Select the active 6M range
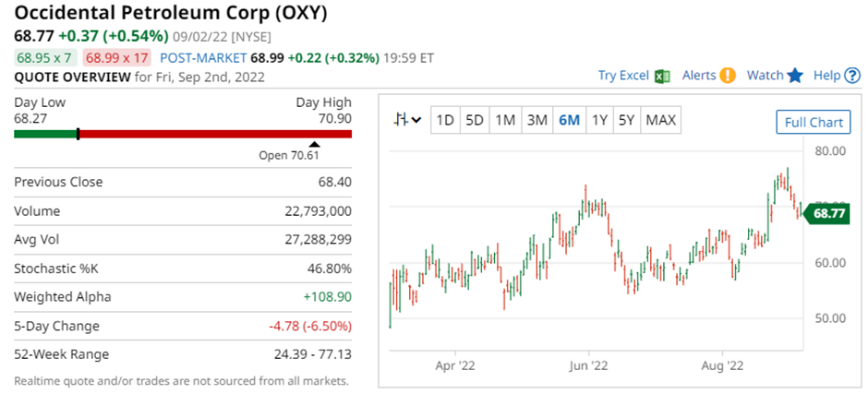Viewport: 868px width, 394px height. point(569,120)
